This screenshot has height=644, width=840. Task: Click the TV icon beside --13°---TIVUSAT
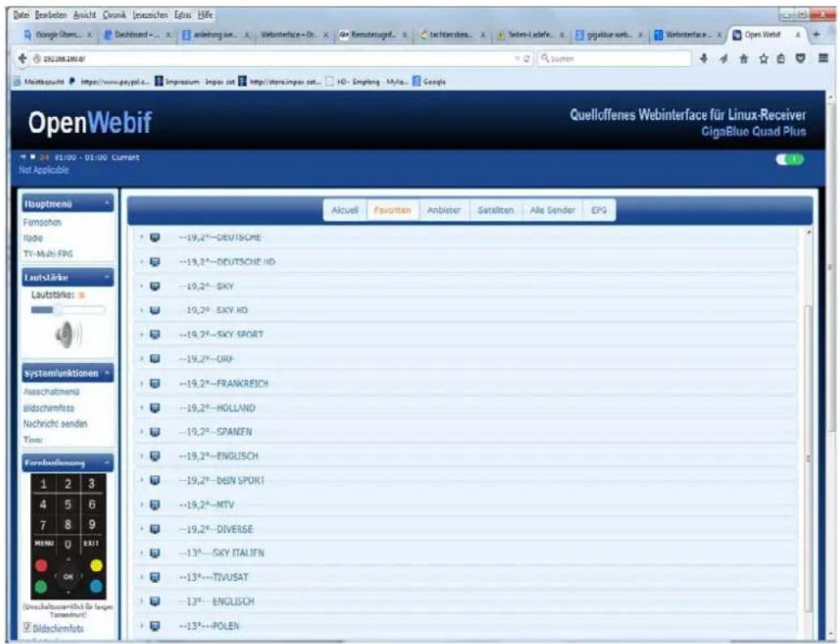(155, 577)
